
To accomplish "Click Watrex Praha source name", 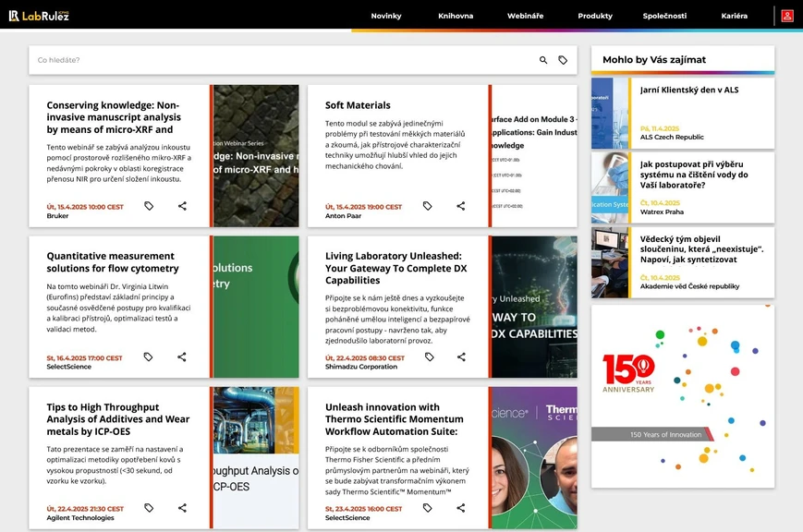I will 662,212.
